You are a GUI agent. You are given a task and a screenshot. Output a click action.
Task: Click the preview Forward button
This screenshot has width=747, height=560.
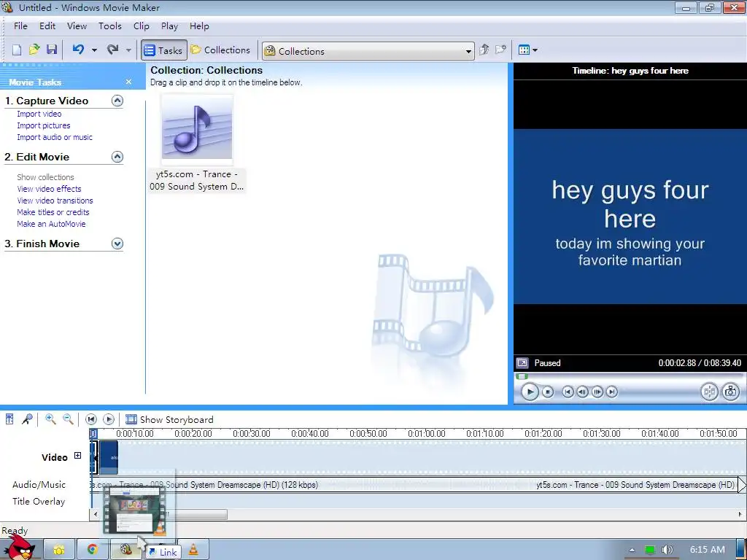(x=612, y=392)
